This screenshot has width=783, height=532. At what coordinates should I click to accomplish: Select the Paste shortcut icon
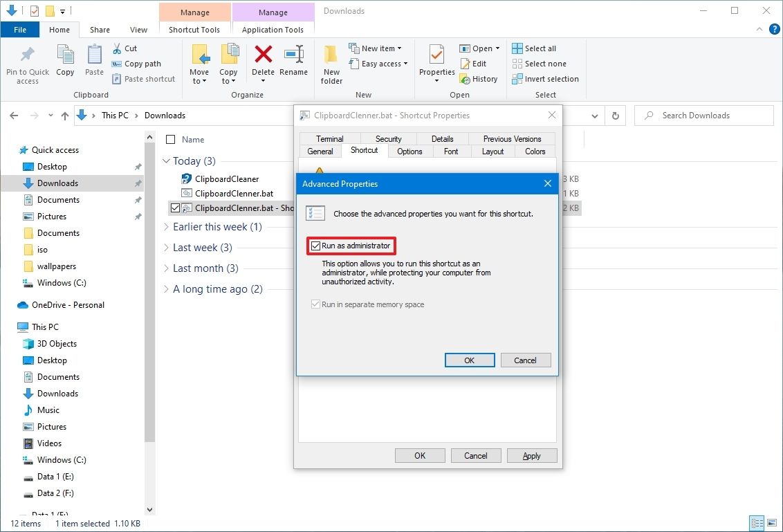point(143,78)
